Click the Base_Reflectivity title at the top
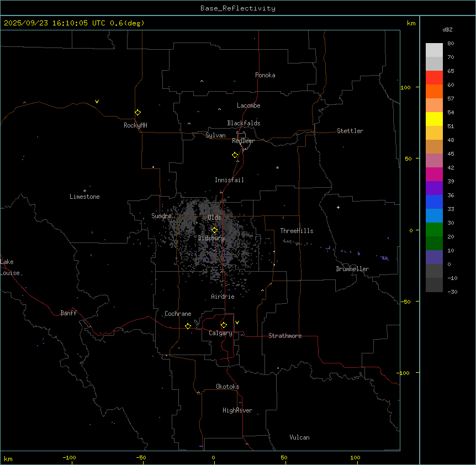 point(237,8)
